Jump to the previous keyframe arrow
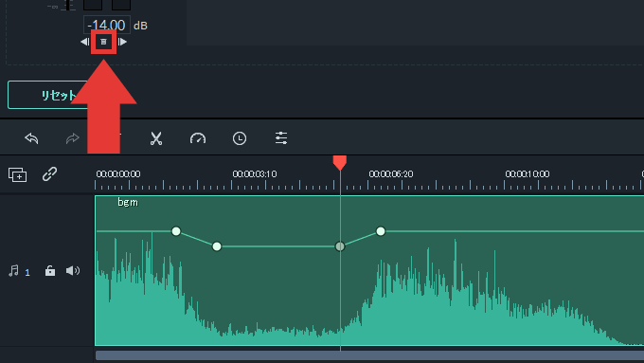Image resolution: width=644 pixels, height=363 pixels. pos(85,42)
